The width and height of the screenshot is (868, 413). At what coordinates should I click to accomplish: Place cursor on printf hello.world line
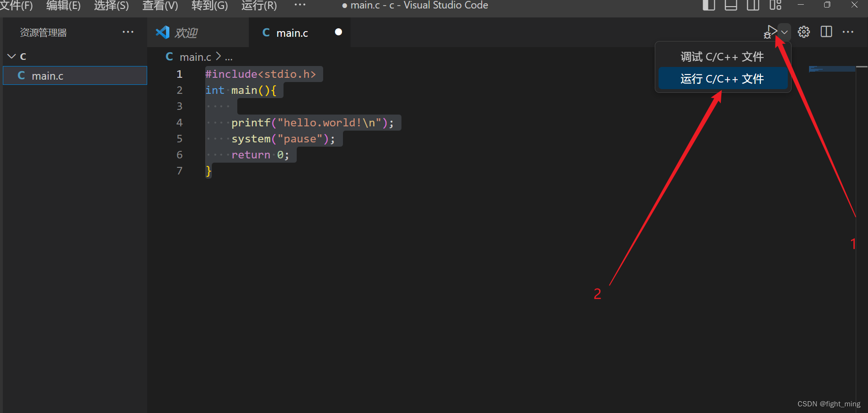pyautogui.click(x=312, y=123)
